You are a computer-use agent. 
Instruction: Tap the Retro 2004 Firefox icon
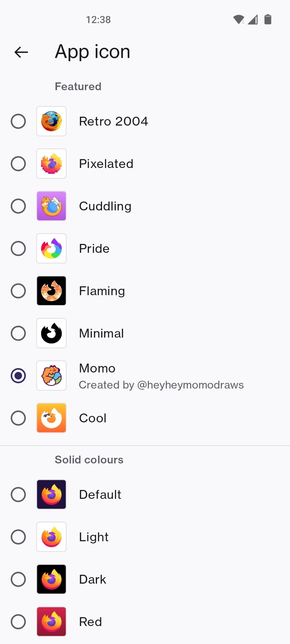pyautogui.click(x=51, y=121)
